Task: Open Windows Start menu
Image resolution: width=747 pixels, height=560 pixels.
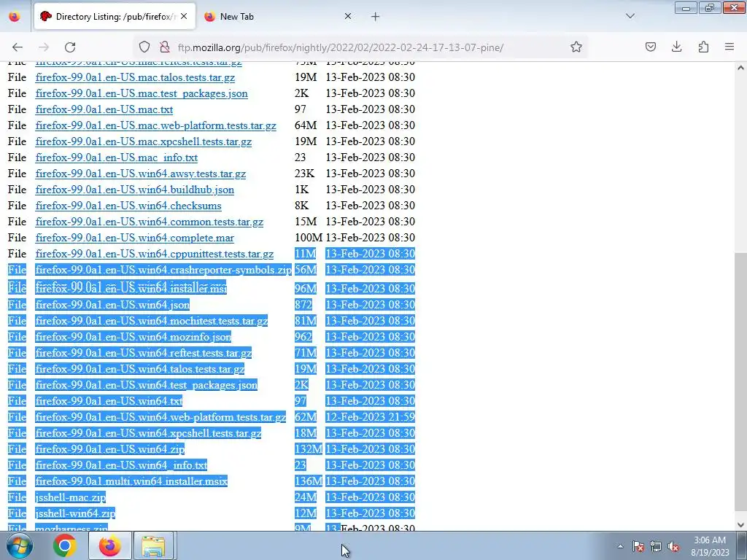Action: pos(19,545)
